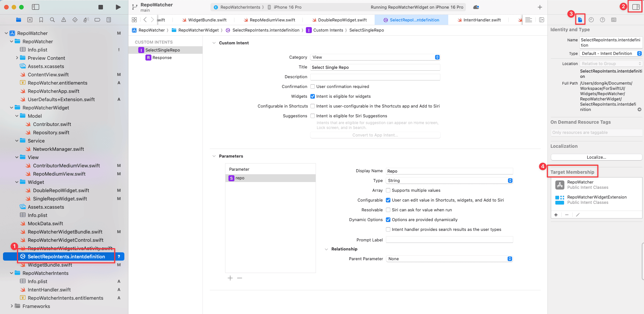Open the Find navigator
This screenshot has height=314, width=644.
click(x=52, y=20)
